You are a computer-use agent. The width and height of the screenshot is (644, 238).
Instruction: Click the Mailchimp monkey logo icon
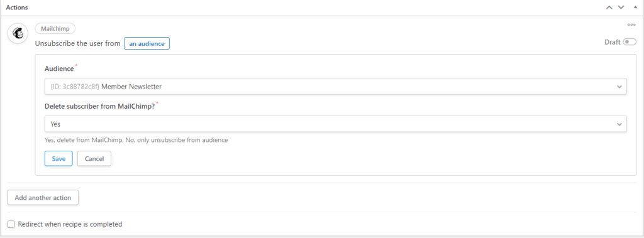coord(18,33)
